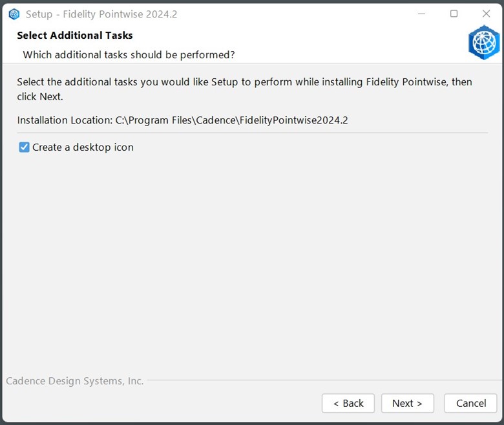Proceed with the Next > button
Screen dimensions: 504x425
pyautogui.click(x=408, y=403)
